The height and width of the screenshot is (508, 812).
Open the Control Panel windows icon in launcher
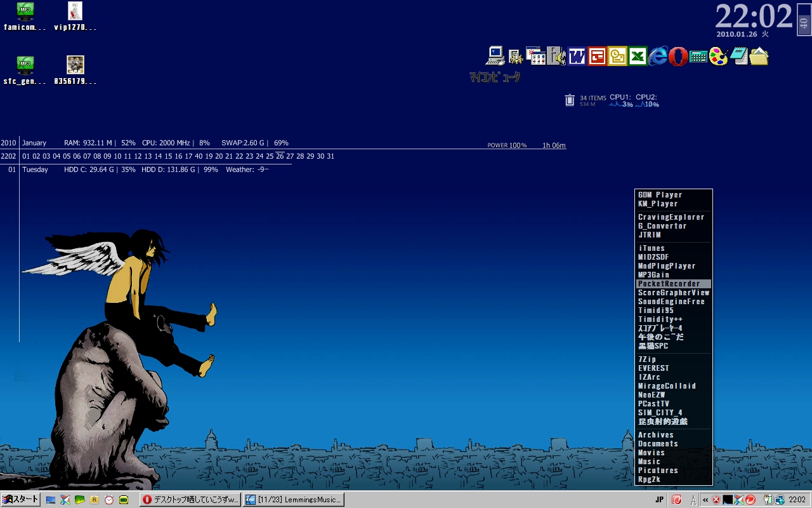pos(536,56)
